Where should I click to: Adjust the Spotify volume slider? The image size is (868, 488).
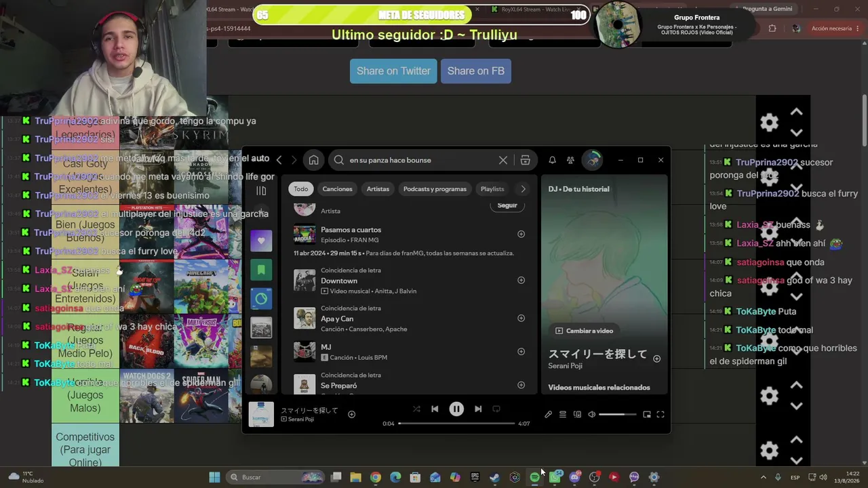click(618, 414)
